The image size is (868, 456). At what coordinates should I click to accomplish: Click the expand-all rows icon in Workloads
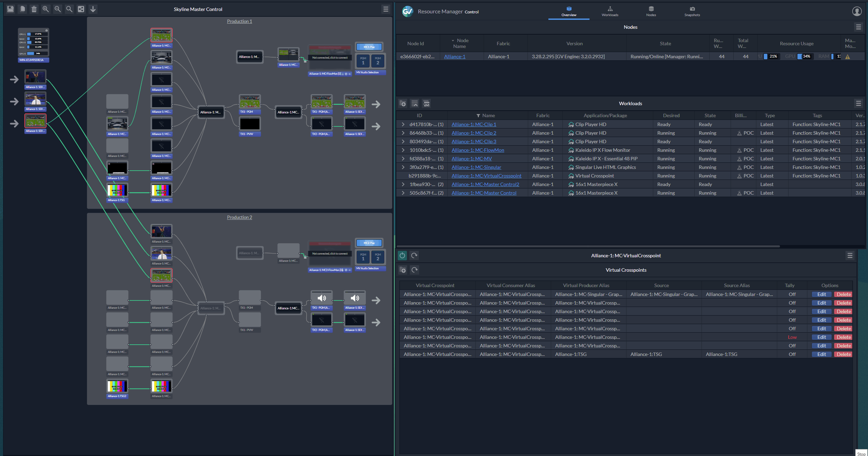(x=426, y=103)
